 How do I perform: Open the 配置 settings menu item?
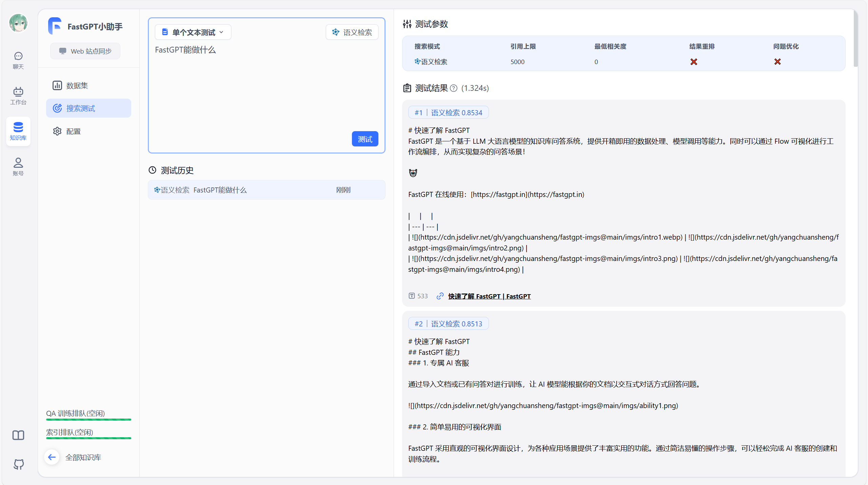click(73, 131)
